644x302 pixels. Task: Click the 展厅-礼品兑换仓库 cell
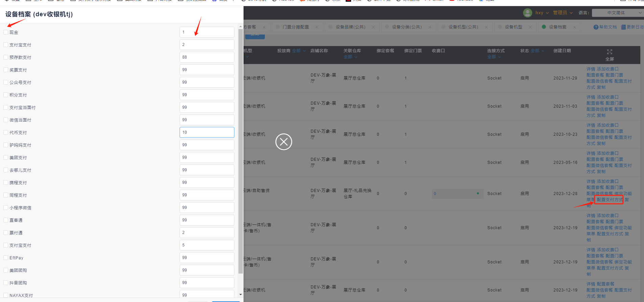(358, 194)
